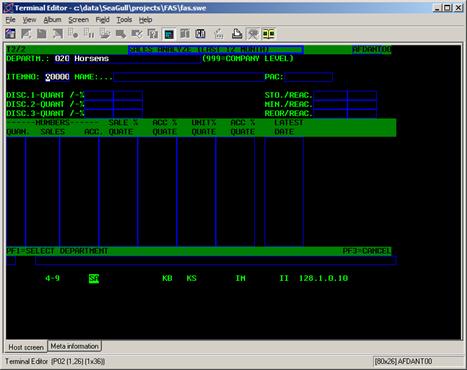Click the 'PF1=SELECT DEPARTMENT' text
Viewport: 467px width, 370px height.
[57, 251]
